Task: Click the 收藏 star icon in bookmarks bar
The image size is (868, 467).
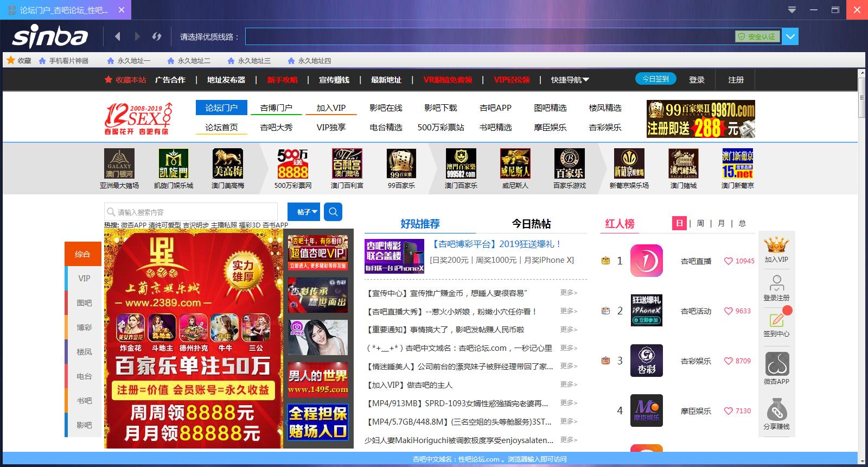Action: coord(10,60)
